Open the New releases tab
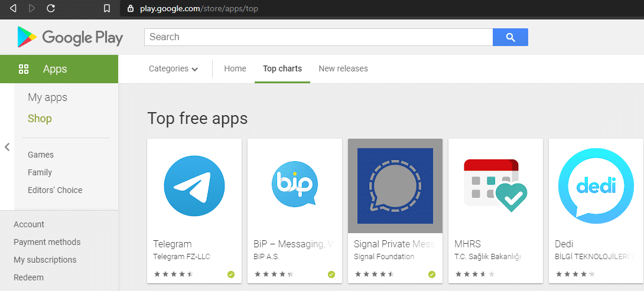This screenshot has width=644, height=291. 343,68
